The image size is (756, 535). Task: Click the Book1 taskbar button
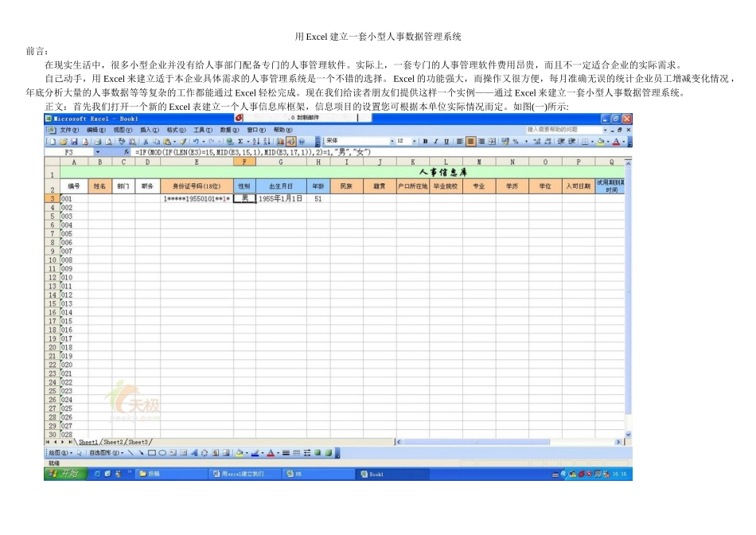click(x=393, y=474)
